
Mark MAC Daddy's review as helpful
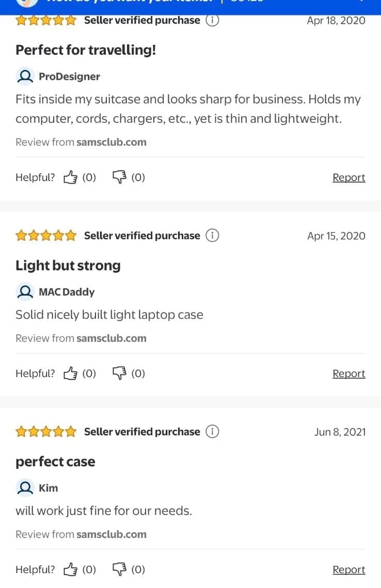tap(70, 373)
